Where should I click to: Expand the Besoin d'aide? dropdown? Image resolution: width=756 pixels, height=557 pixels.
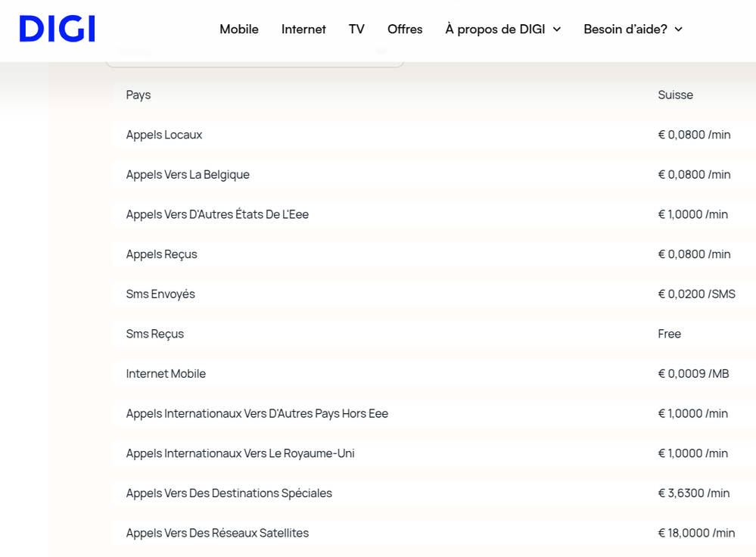633,29
